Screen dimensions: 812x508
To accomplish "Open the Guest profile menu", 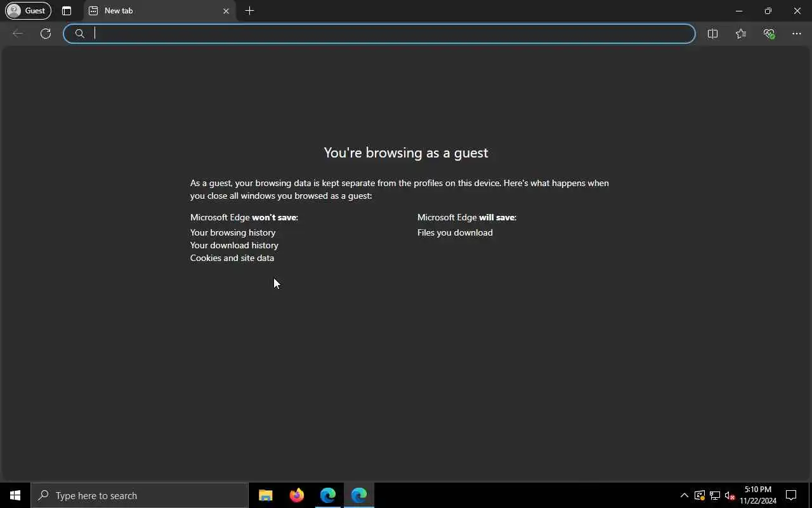I will (28, 11).
